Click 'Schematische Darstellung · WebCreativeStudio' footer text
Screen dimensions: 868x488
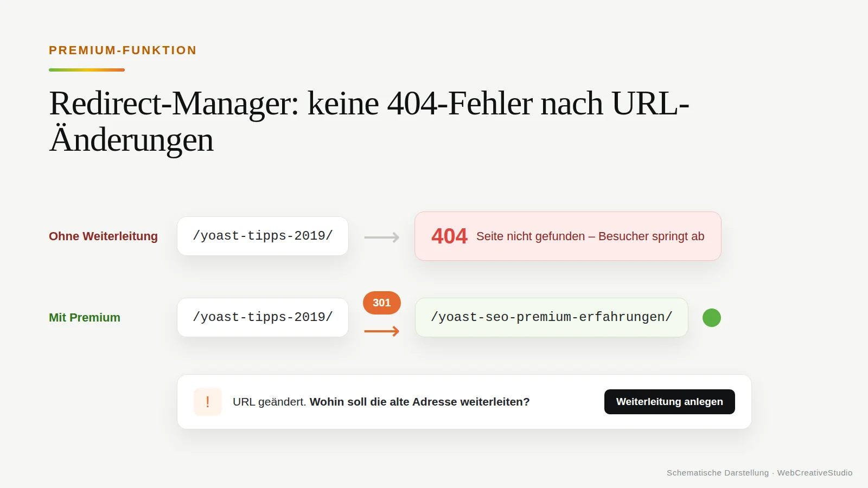tap(759, 473)
